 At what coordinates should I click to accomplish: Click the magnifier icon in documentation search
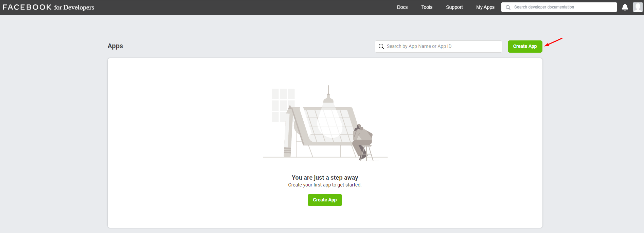click(508, 7)
